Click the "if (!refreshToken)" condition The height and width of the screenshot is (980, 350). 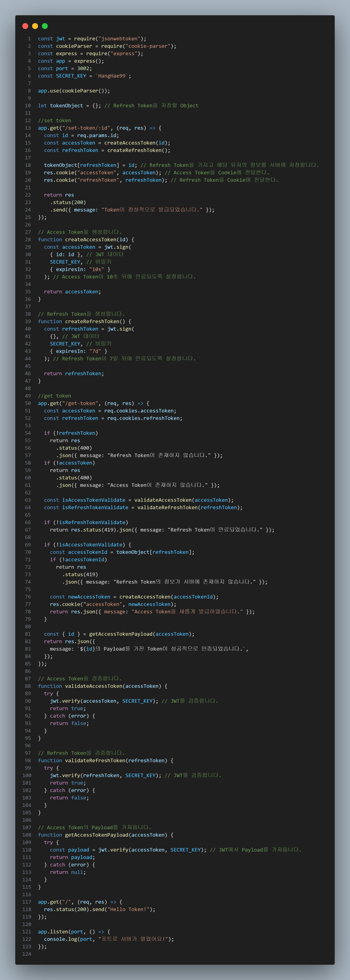tap(71, 433)
